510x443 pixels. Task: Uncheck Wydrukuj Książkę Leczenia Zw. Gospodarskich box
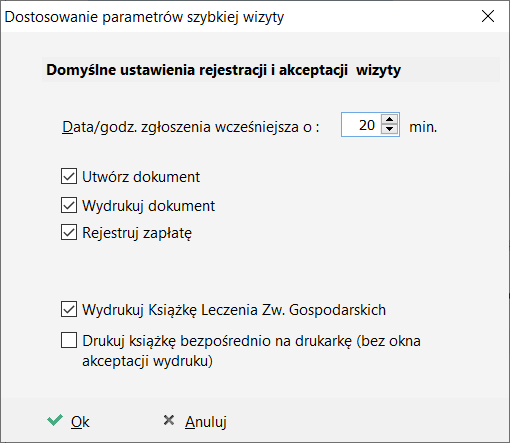(69, 309)
